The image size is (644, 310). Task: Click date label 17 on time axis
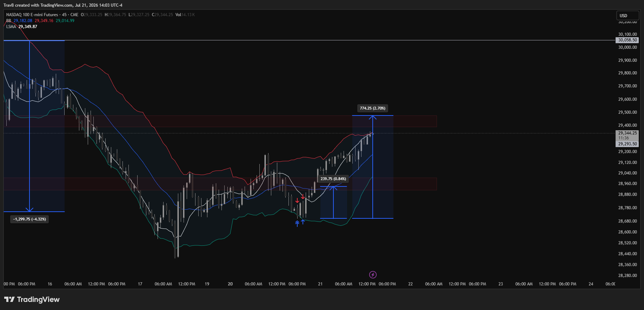(x=140, y=284)
